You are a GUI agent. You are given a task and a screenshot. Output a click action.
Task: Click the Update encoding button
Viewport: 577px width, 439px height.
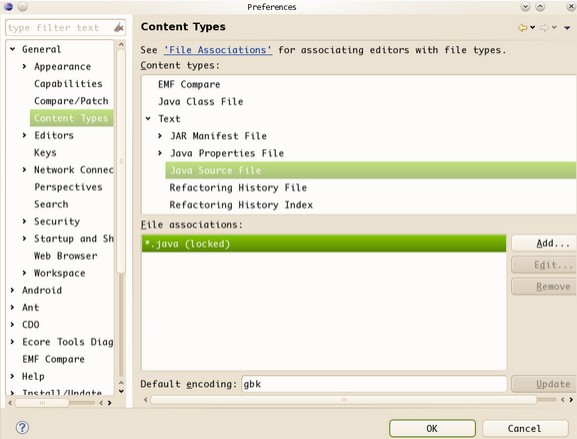(544, 384)
